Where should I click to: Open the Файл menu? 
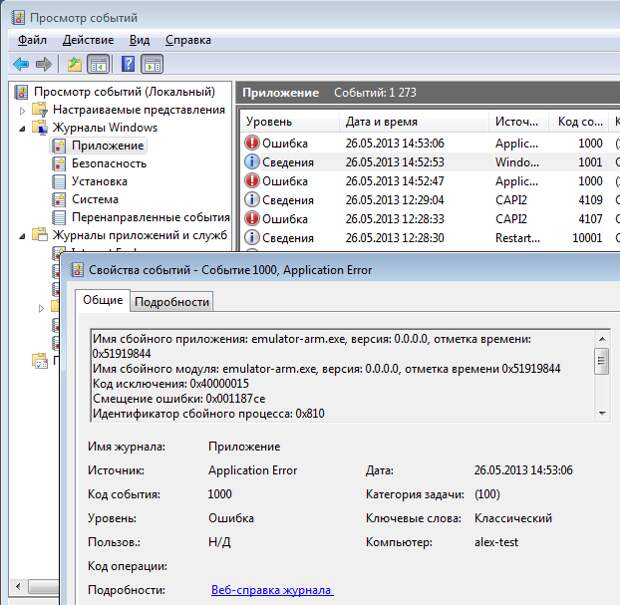[x=32, y=40]
